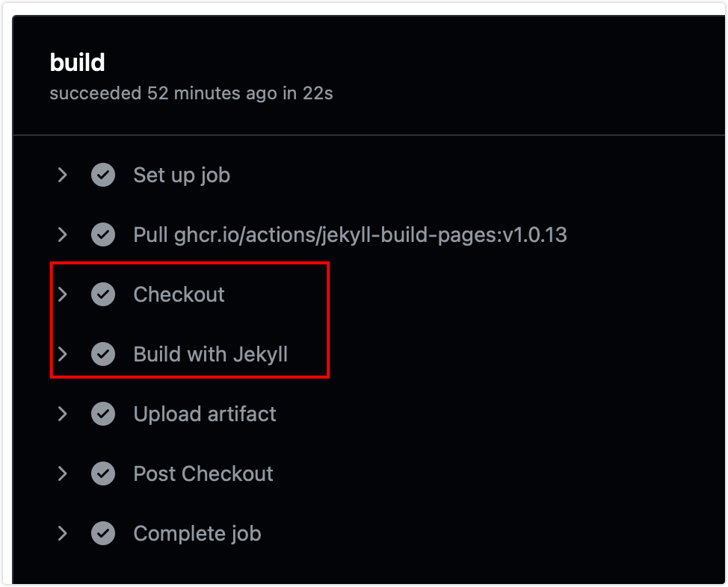Expand the Post Checkout chevron
The image size is (728, 587).
(62, 473)
